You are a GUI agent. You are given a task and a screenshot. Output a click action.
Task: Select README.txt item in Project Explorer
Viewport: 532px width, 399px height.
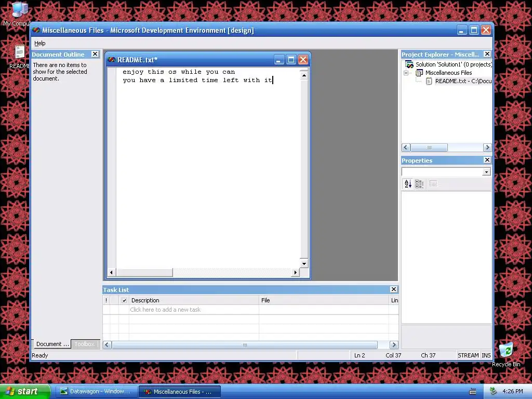pyautogui.click(x=463, y=81)
